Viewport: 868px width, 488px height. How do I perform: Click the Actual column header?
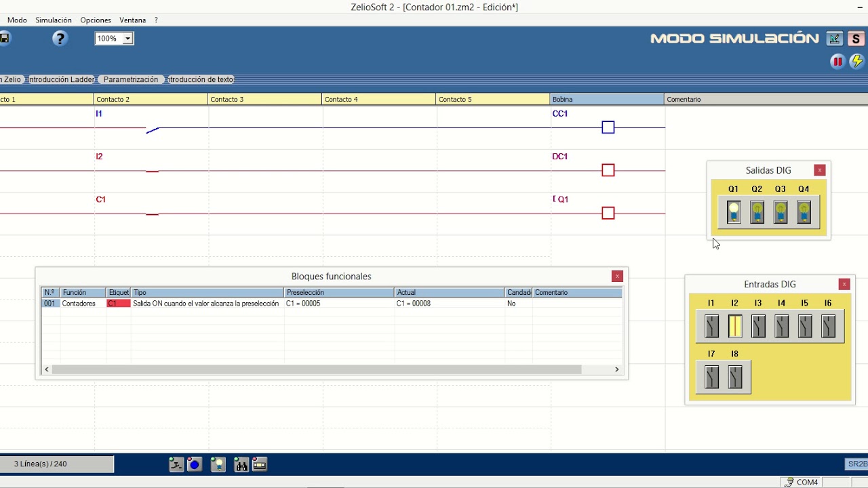coord(450,292)
